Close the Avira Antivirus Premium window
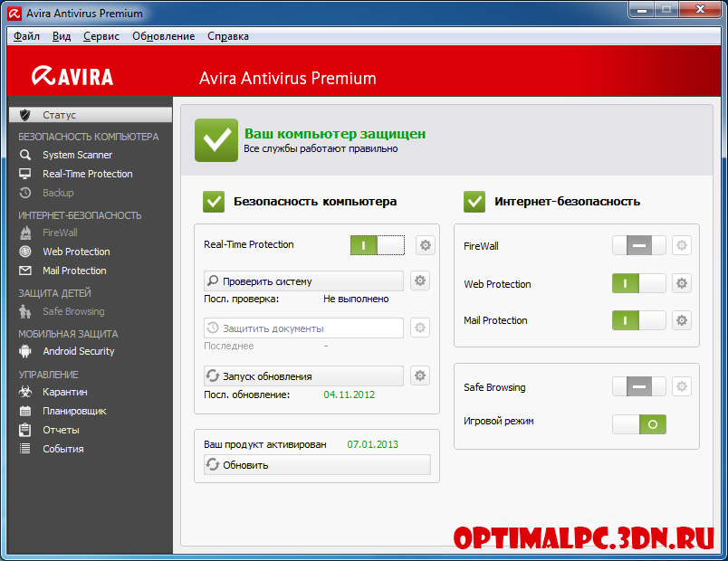This screenshot has width=728, height=561. pos(701,10)
